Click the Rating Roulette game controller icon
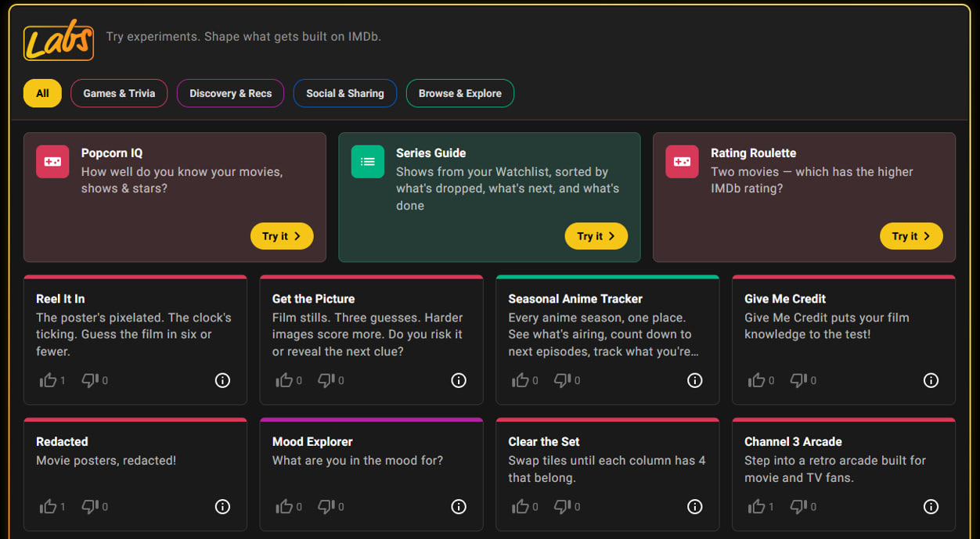Viewport: 980px width, 539px height. [x=683, y=162]
